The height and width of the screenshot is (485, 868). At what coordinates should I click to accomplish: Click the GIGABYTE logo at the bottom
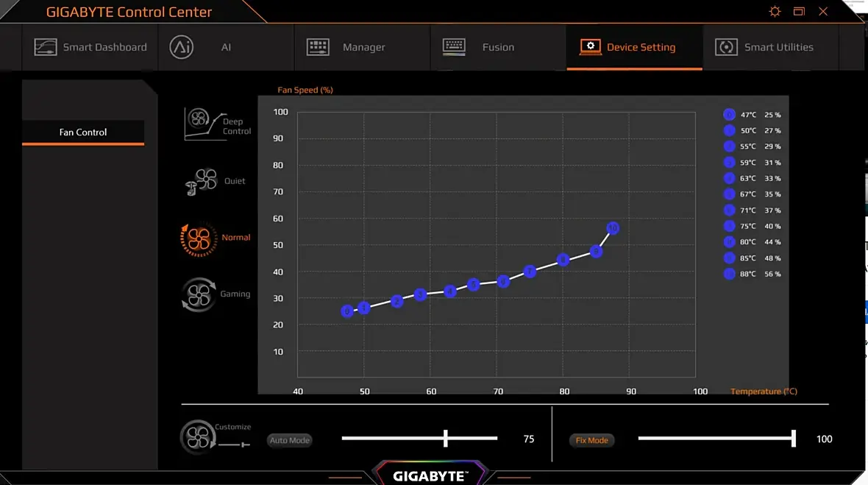430,476
